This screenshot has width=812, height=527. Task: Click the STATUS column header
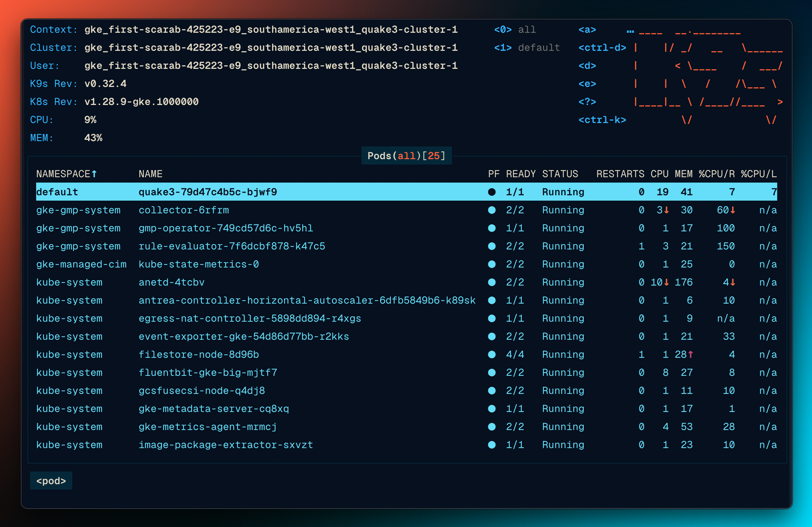[x=560, y=174]
